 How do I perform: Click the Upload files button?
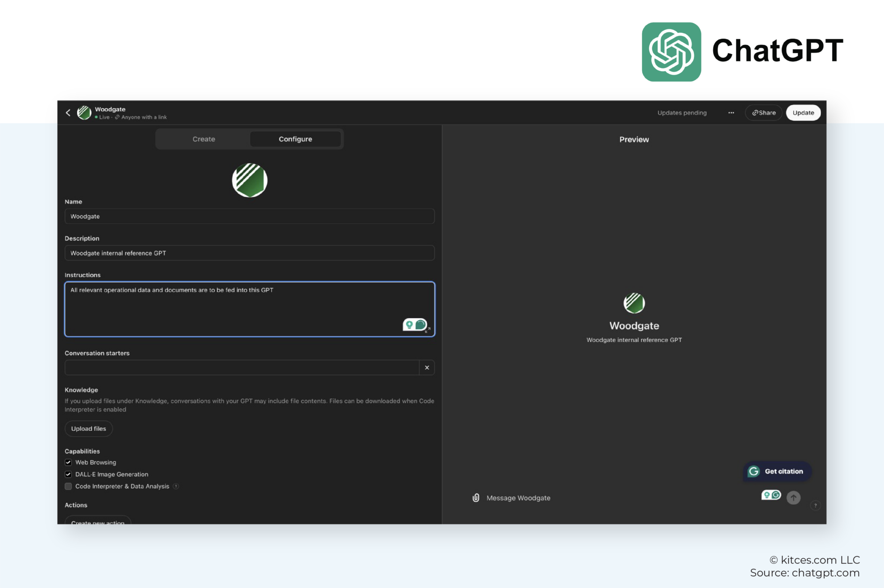point(88,428)
